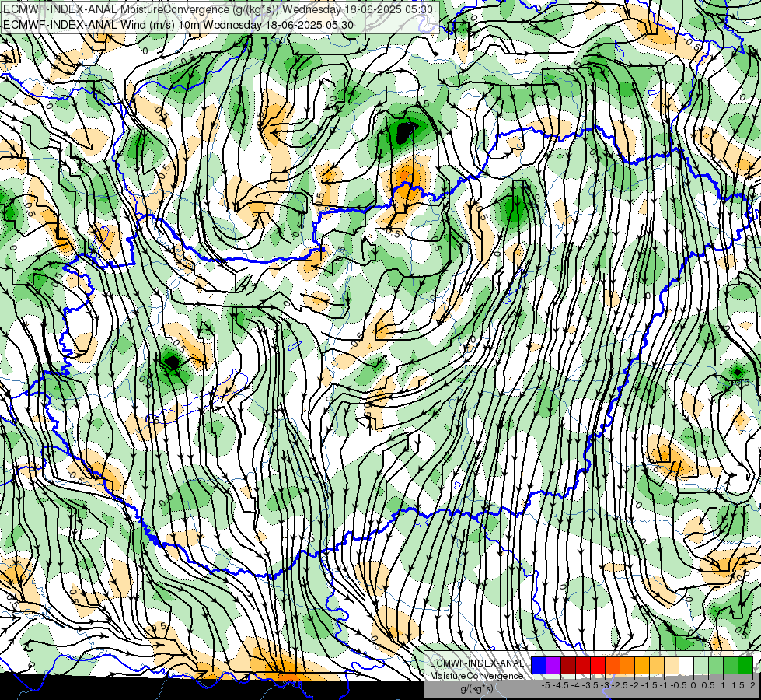
Task: Click the -4.5 tick label on legend
Action: point(560,685)
